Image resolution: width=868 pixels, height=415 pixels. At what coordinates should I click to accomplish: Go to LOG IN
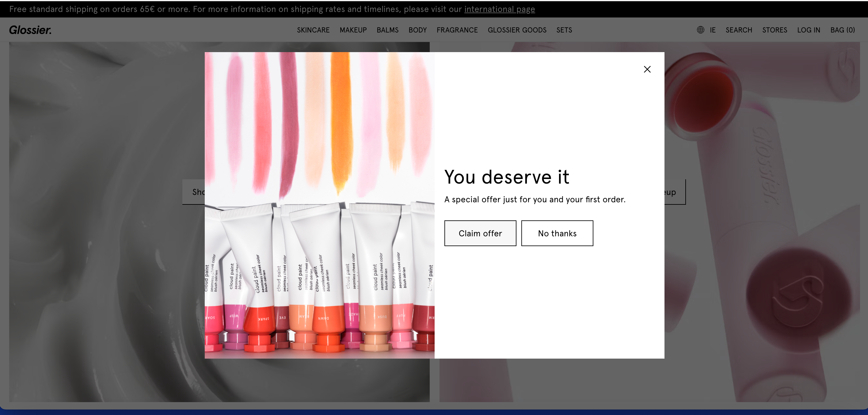point(809,30)
